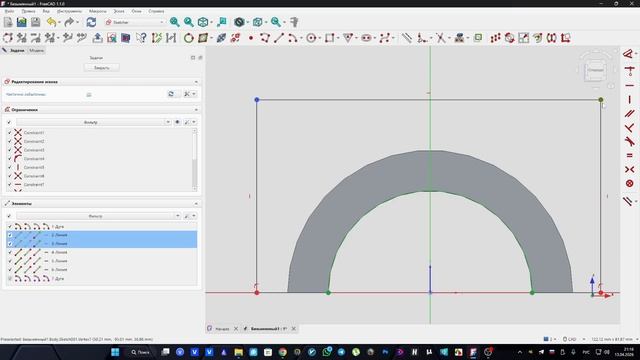640x360 pixels.
Task: Redo the last undone action
Action: pyautogui.click(x=69, y=22)
